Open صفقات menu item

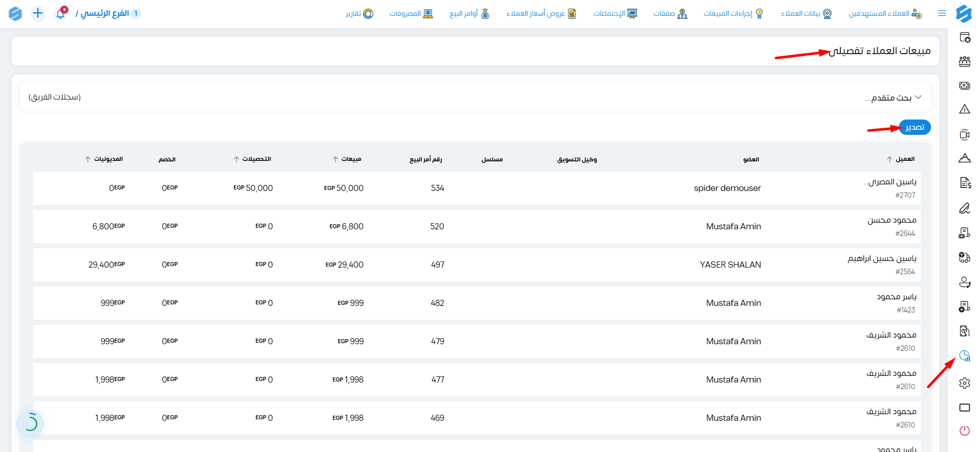click(670, 13)
